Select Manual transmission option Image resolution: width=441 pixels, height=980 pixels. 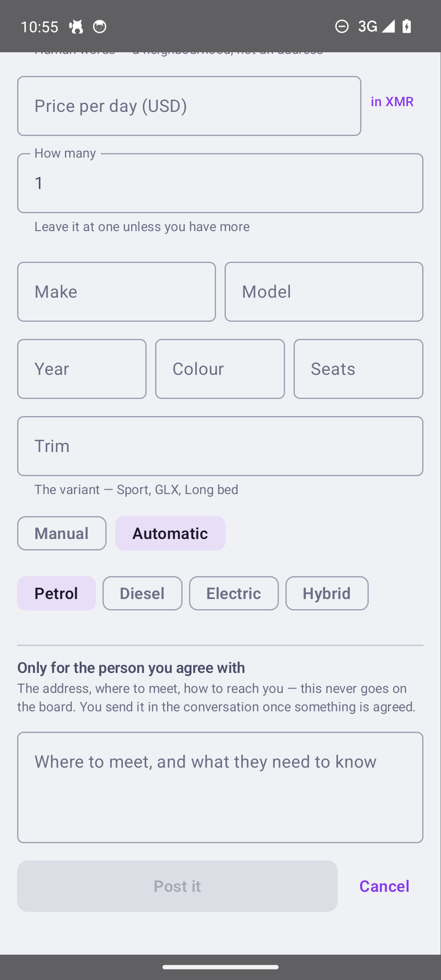pyautogui.click(x=62, y=533)
